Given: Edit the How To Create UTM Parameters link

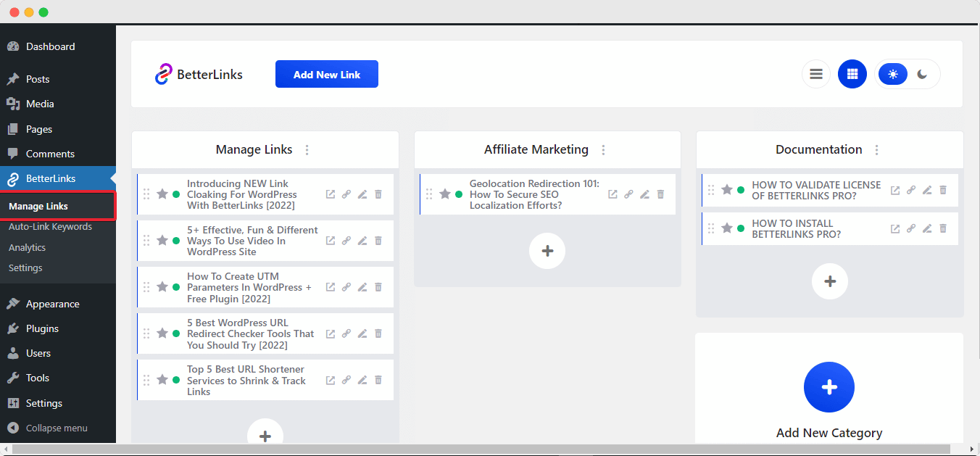Looking at the screenshot, I should point(362,287).
